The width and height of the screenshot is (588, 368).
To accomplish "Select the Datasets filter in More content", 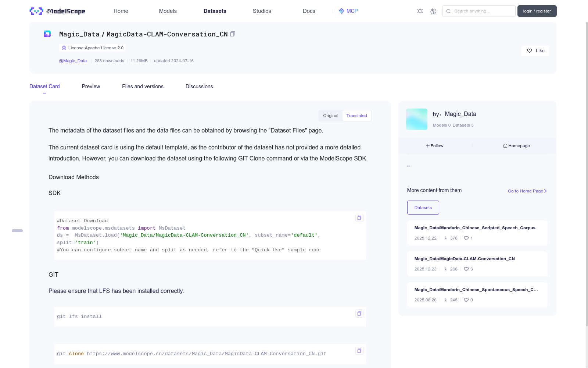I will (423, 208).
